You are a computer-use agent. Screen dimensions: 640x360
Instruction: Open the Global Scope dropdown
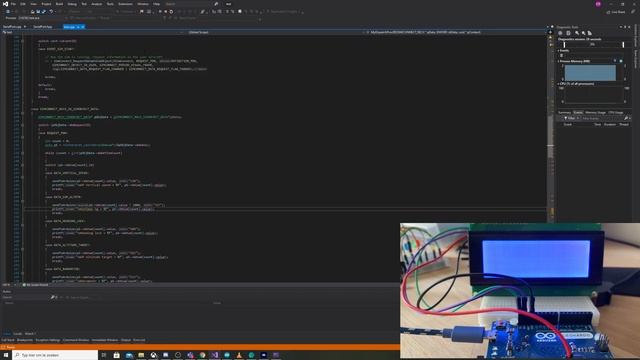click(x=273, y=32)
